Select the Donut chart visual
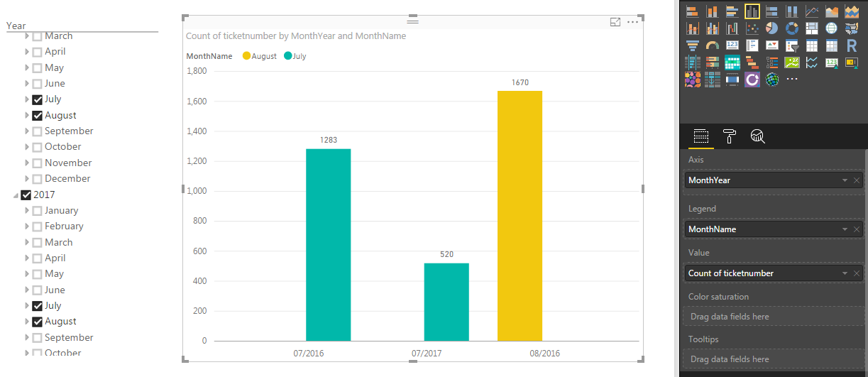 tap(792, 28)
